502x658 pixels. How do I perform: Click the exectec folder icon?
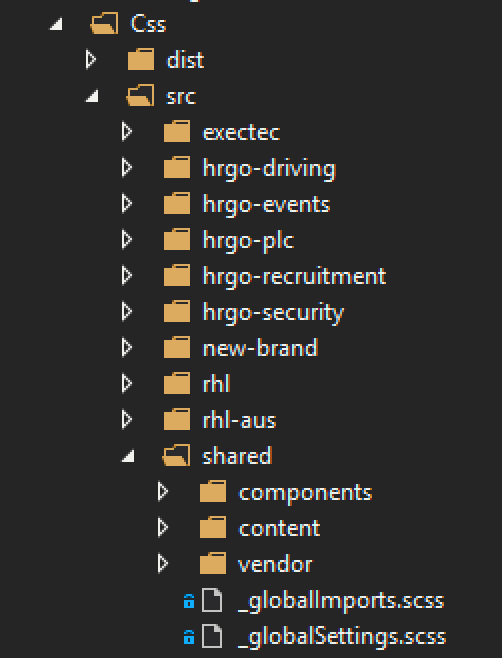tap(177, 131)
